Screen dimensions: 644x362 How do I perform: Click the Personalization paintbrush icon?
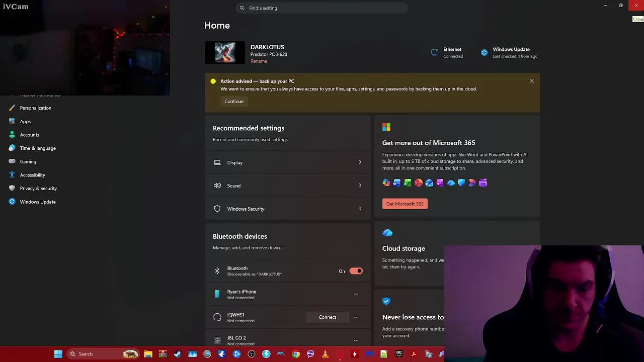point(12,108)
